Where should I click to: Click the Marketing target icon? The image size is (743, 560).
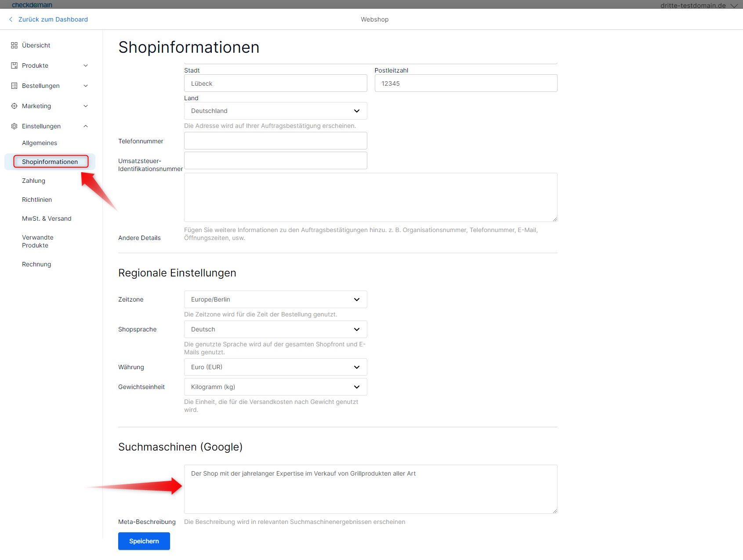[14, 106]
